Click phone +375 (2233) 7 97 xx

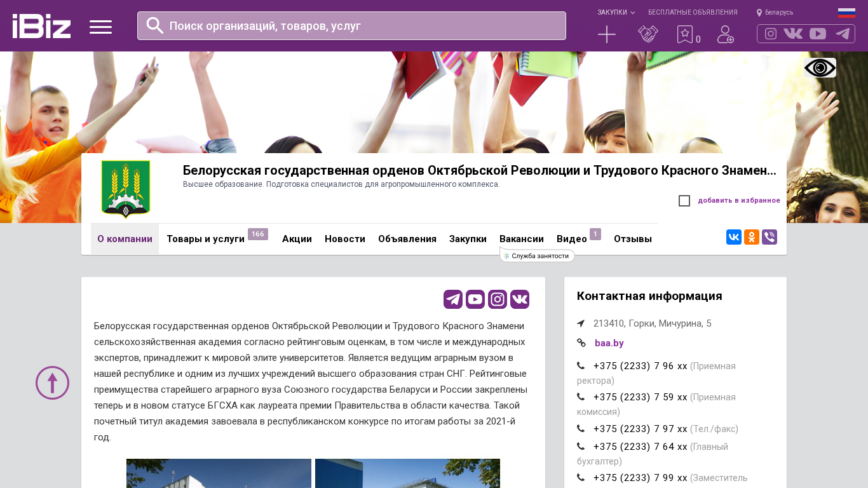click(x=641, y=429)
